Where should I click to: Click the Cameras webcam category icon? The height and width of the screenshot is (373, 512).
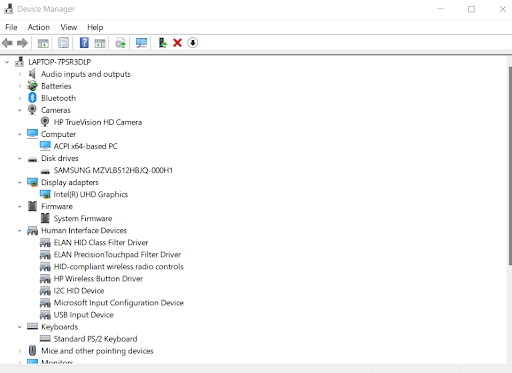click(32, 110)
